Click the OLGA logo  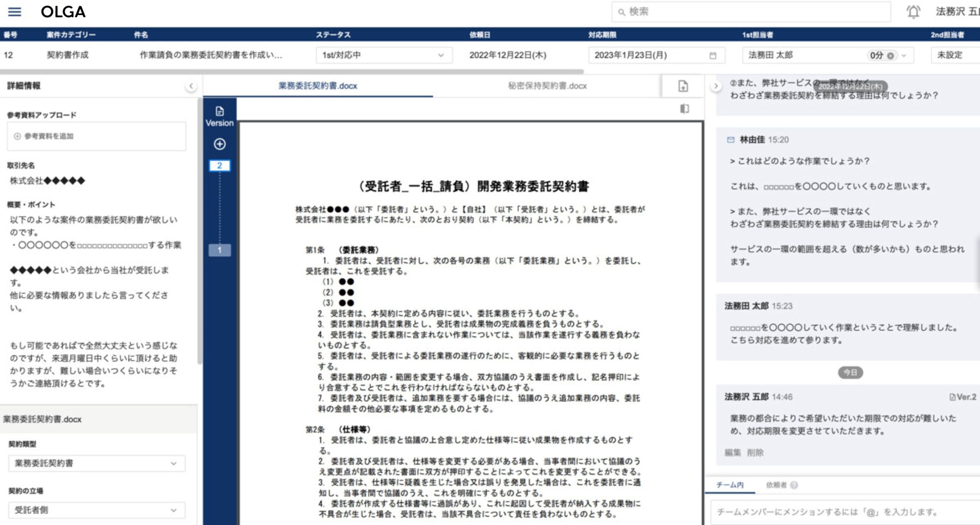pos(63,12)
